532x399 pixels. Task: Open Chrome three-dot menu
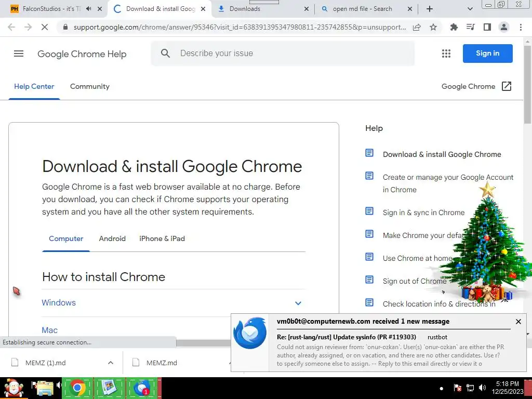point(521,27)
